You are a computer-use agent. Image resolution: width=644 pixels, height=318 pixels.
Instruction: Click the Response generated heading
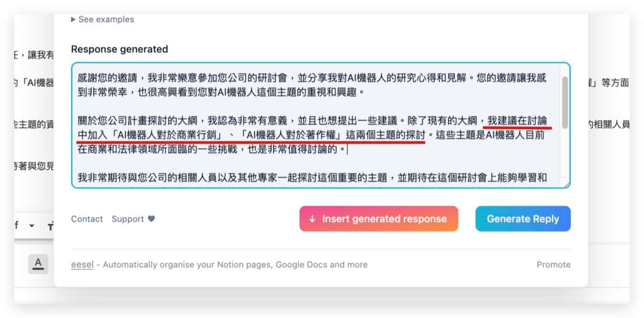[x=120, y=49]
